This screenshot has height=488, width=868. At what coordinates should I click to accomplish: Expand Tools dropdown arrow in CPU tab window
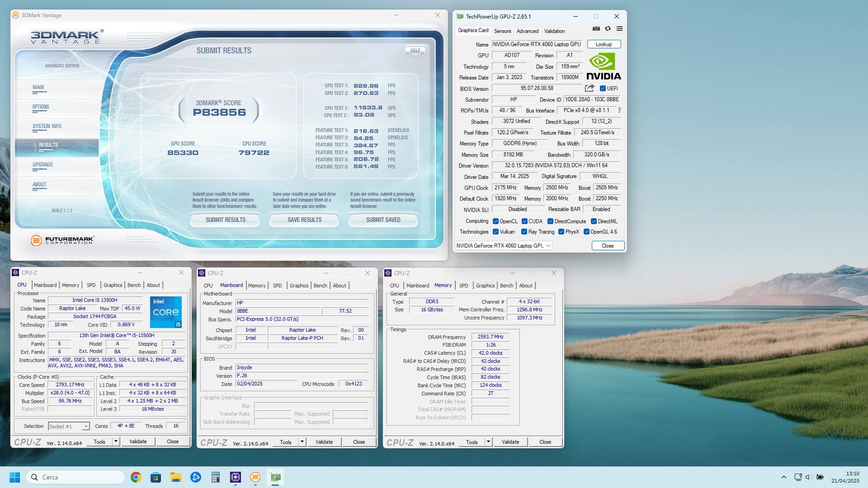coord(116,441)
